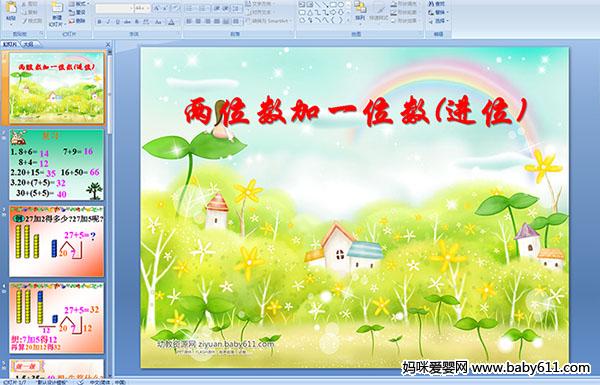This screenshot has height=385, width=600.
Task: Open the font name combo box arrow
Action: pyautogui.click(x=131, y=8)
